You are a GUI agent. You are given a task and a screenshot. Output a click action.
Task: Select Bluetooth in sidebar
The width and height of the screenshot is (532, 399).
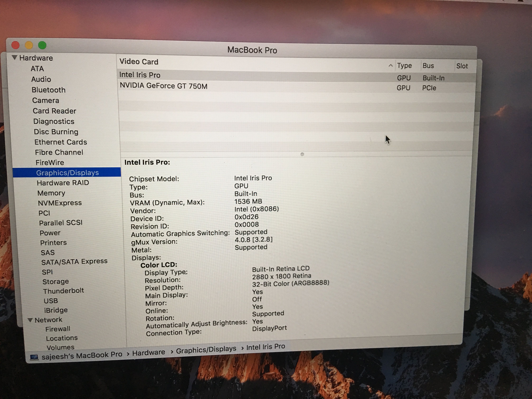tap(49, 90)
